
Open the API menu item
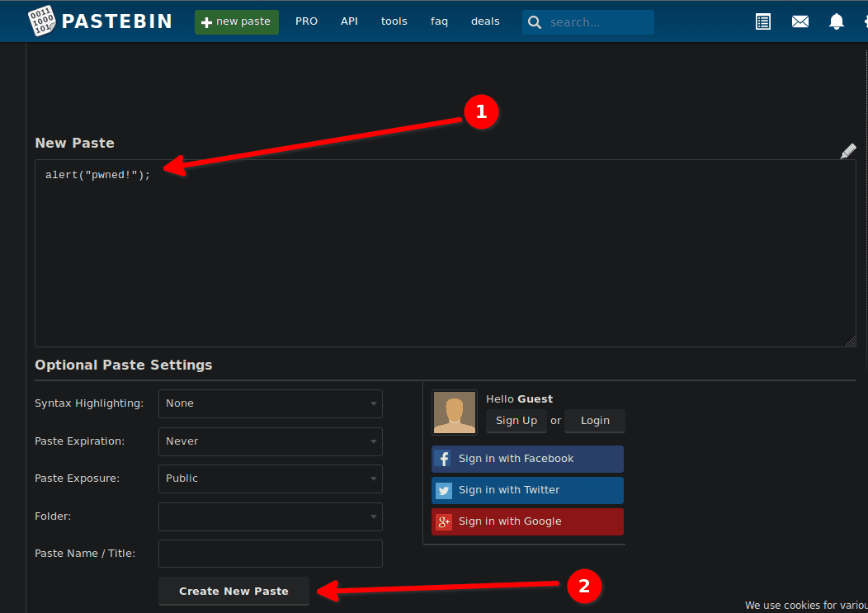pos(349,21)
